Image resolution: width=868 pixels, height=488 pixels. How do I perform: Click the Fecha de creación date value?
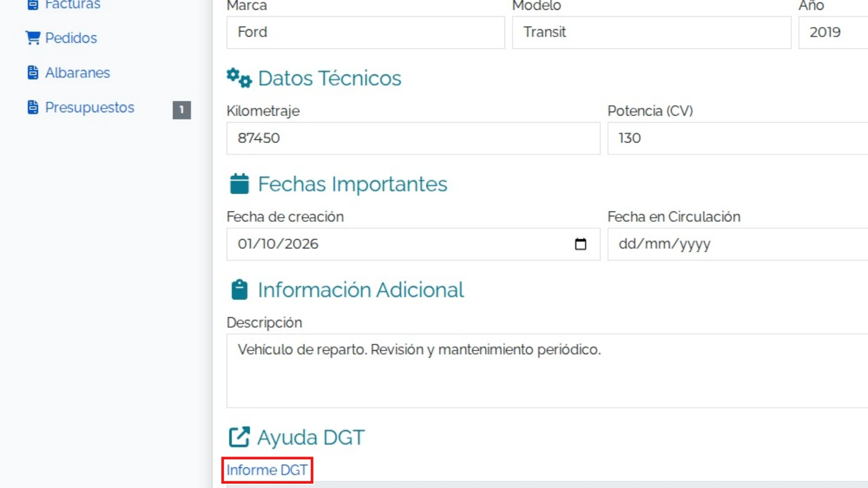(278, 244)
